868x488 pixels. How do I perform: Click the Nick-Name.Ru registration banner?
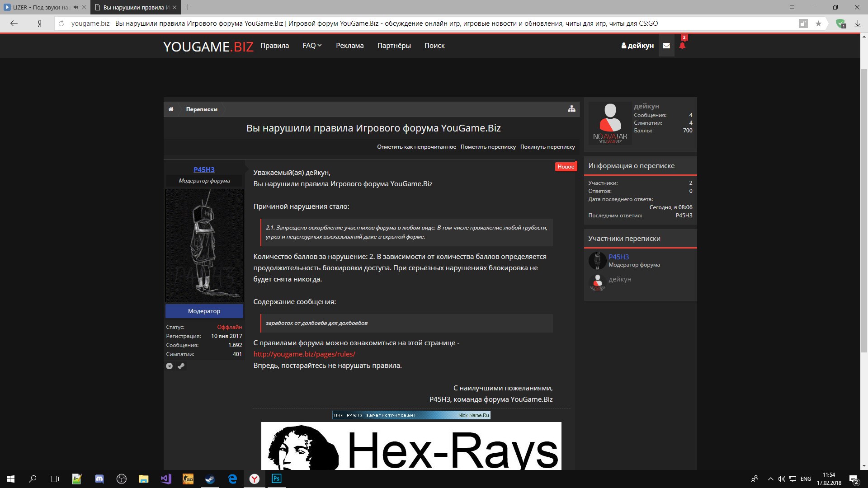[411, 415]
